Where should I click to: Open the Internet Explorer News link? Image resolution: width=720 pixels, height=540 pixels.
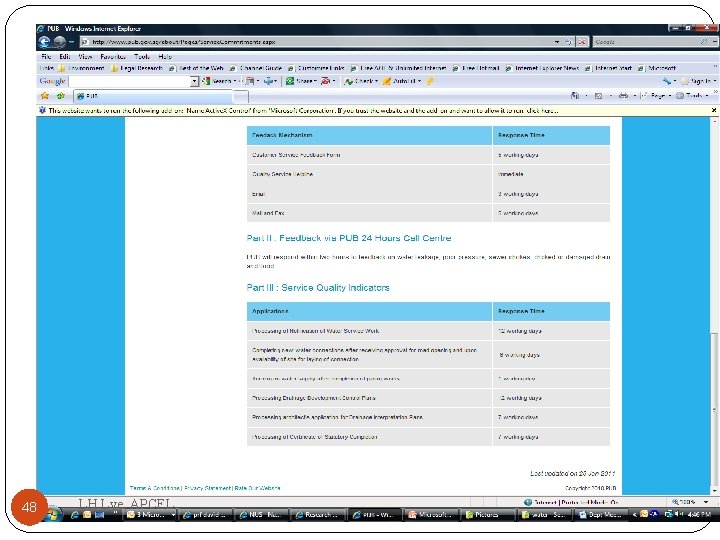pos(542,68)
